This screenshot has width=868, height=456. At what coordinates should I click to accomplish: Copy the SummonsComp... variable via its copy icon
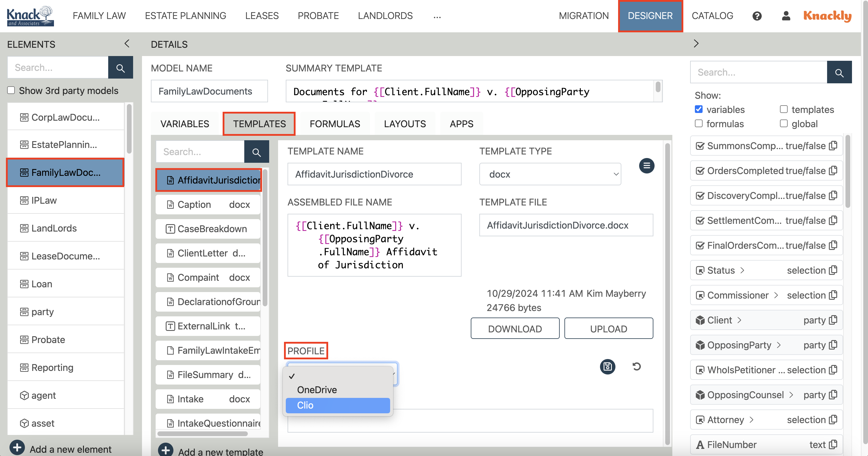tap(833, 146)
